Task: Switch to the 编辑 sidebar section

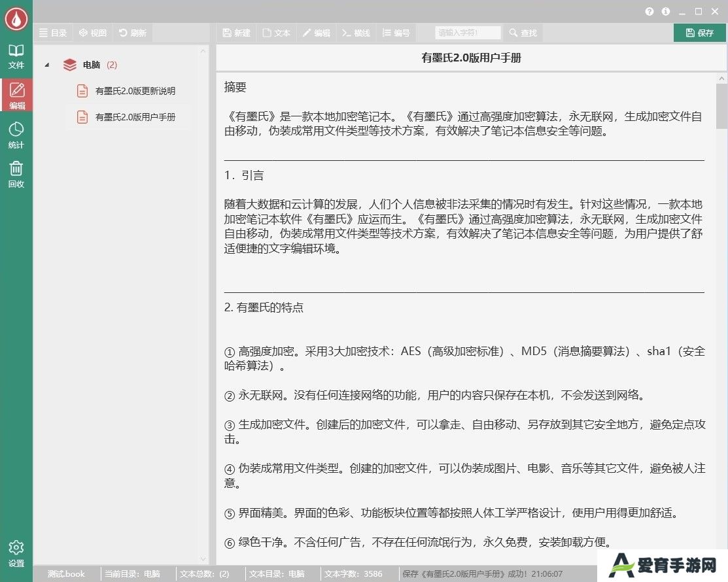Action: tap(16, 95)
